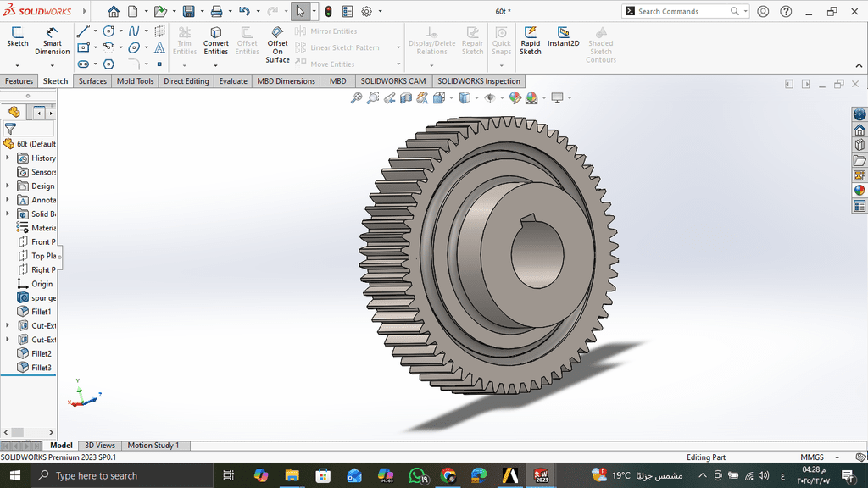The width and height of the screenshot is (868, 488).
Task: Open the Appearances tab in task pane
Action: 860,191
